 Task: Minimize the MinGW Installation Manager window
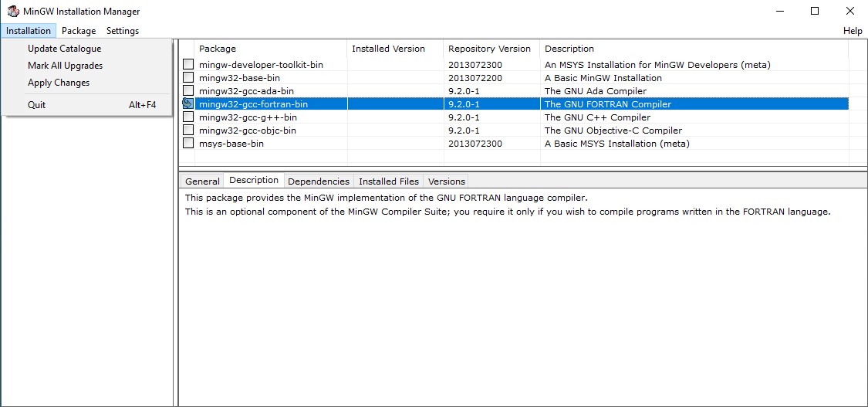[780, 11]
